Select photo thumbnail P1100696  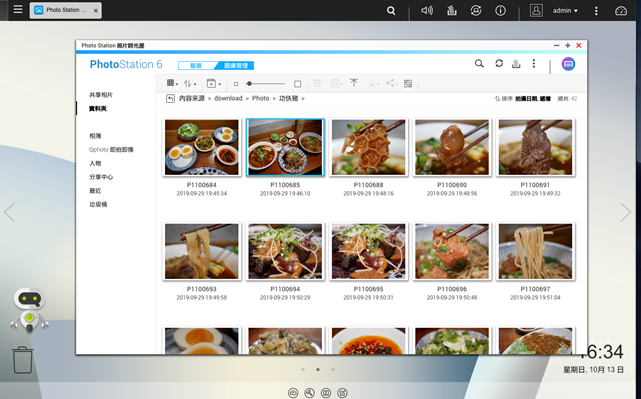coord(452,251)
